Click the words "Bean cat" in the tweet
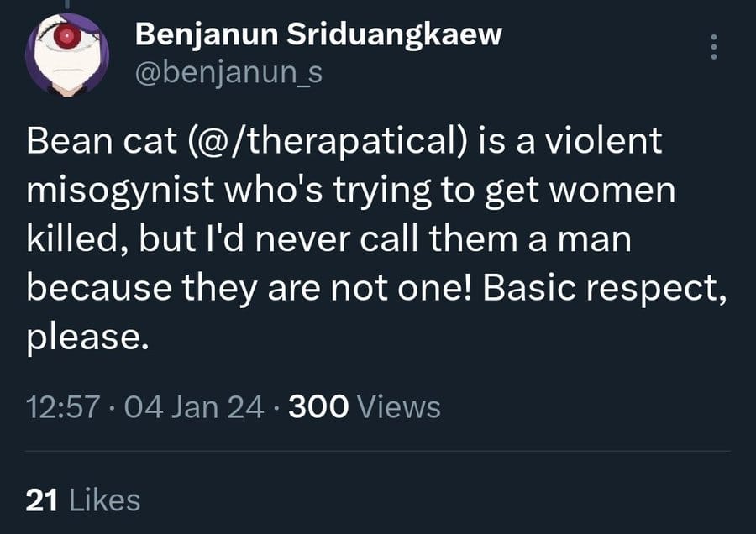Screen dimensions: 756x534 point(86,141)
